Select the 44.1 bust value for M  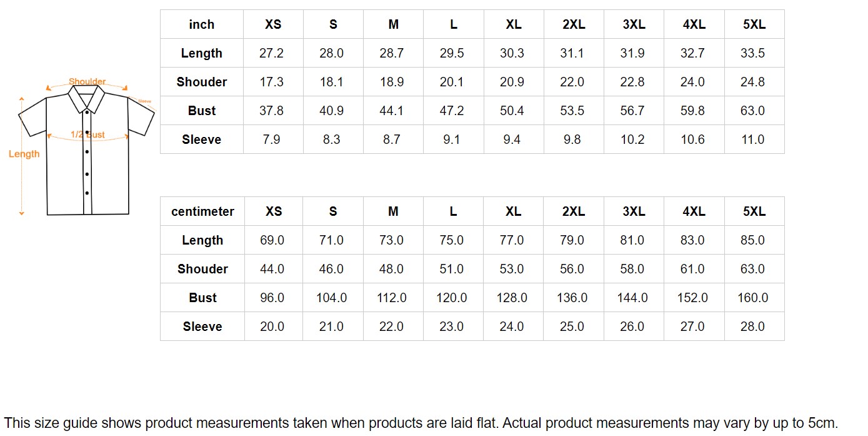[392, 111]
